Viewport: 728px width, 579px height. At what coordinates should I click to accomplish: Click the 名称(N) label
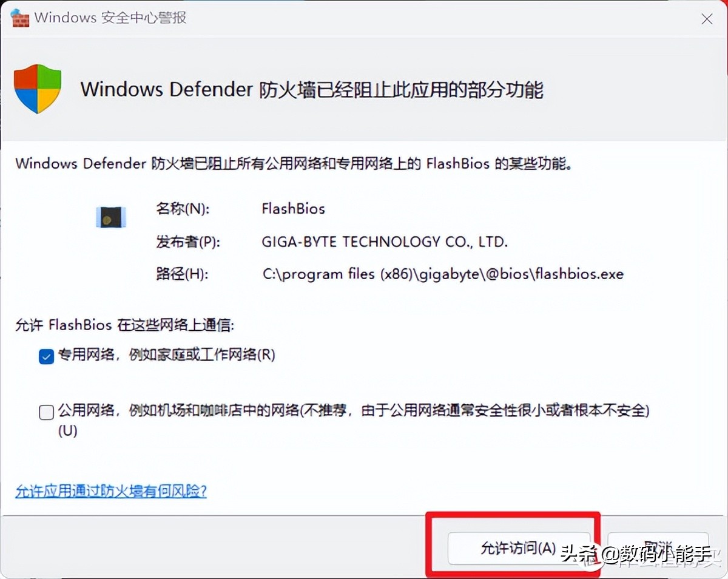[x=183, y=209]
